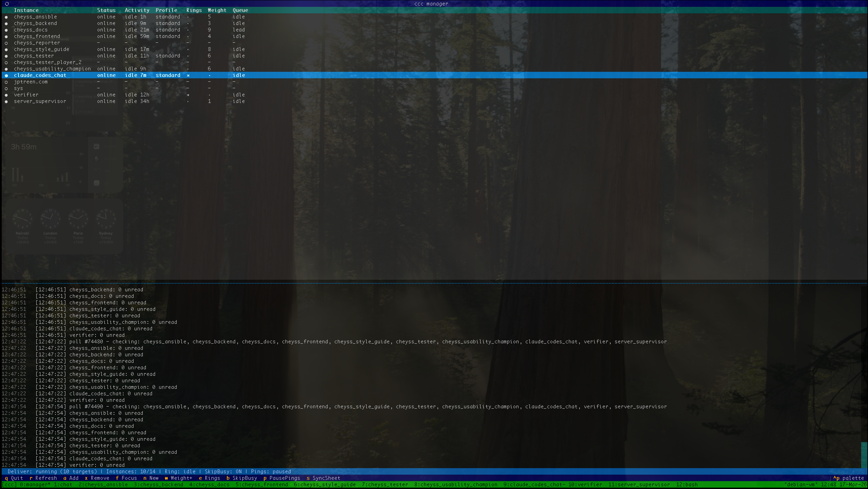Viewport: 868px width, 489px height.
Task: Click the ring x on claude_codes_chat row
Action: (188, 76)
